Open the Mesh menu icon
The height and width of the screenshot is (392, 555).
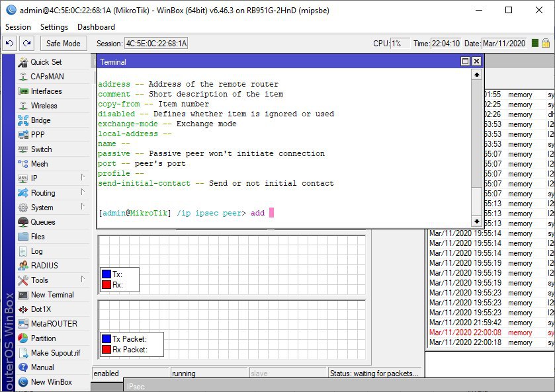pyautogui.click(x=23, y=164)
